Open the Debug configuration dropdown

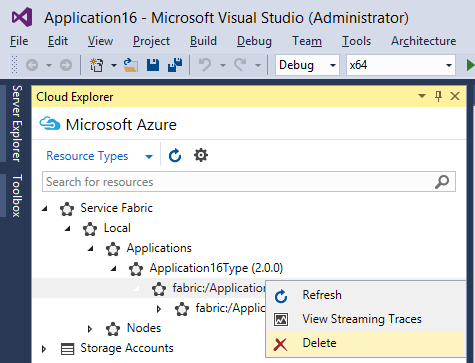[333, 65]
